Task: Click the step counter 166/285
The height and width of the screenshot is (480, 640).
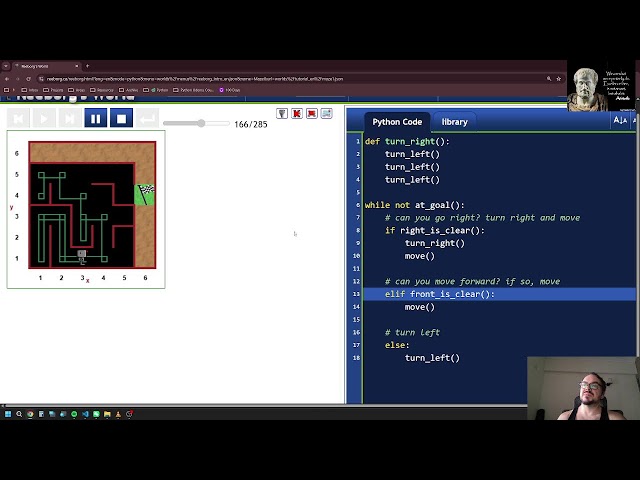Action: [251, 124]
